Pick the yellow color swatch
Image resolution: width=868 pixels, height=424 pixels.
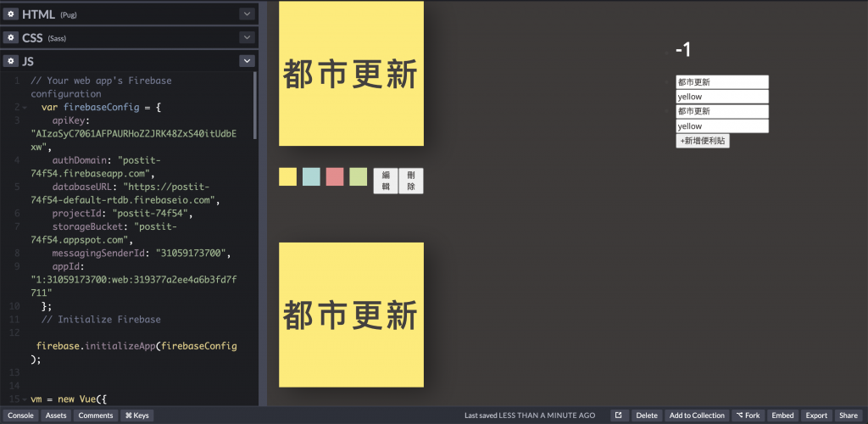(x=288, y=176)
